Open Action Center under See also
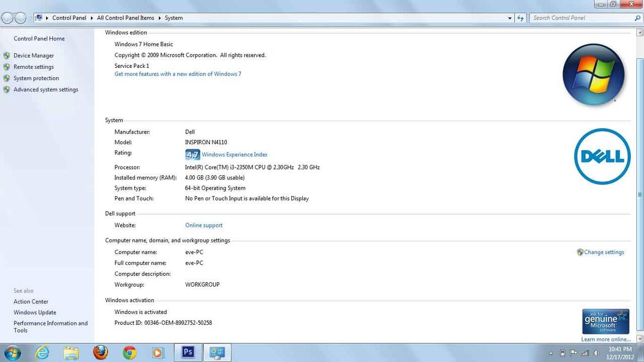Image resolution: width=644 pixels, height=362 pixels. [x=31, y=302]
